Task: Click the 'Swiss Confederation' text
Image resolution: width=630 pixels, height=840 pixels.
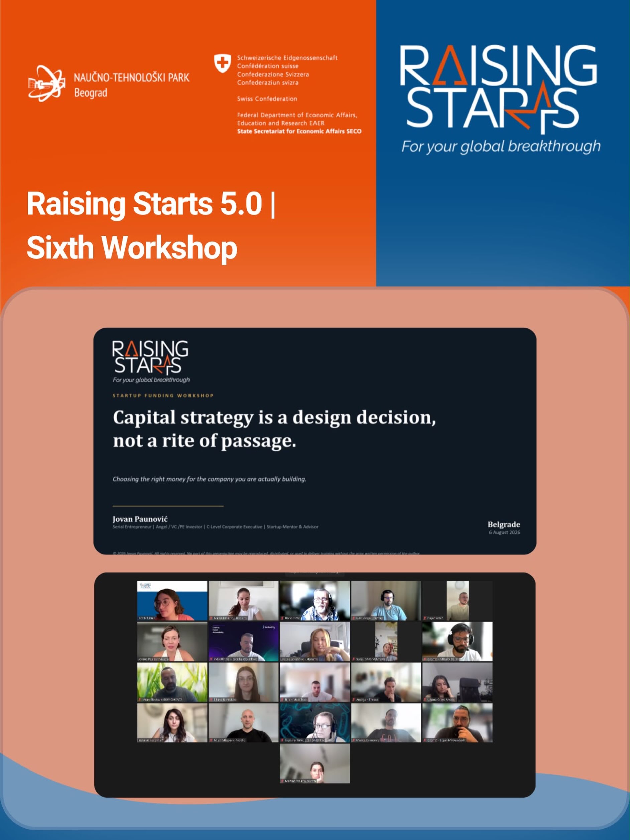Action: tap(267, 99)
